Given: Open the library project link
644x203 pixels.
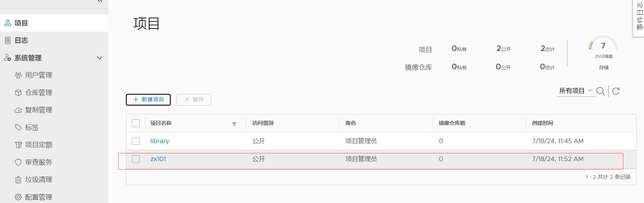Looking at the screenshot, I should [x=160, y=141].
